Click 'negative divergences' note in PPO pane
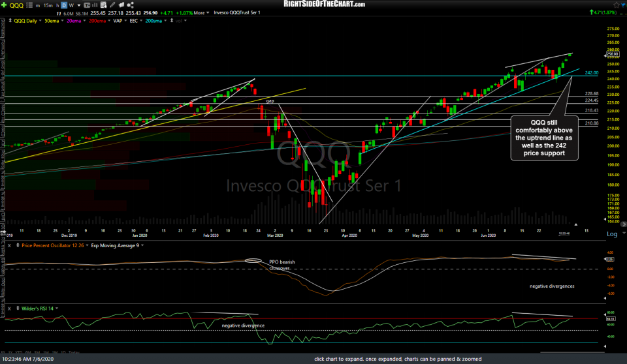 pos(552,286)
